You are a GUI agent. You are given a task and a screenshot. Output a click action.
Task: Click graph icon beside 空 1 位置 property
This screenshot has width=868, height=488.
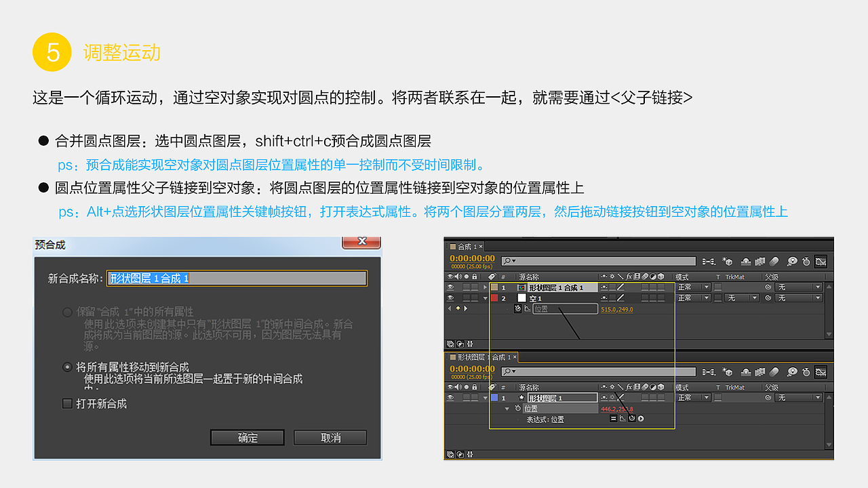[x=528, y=308]
